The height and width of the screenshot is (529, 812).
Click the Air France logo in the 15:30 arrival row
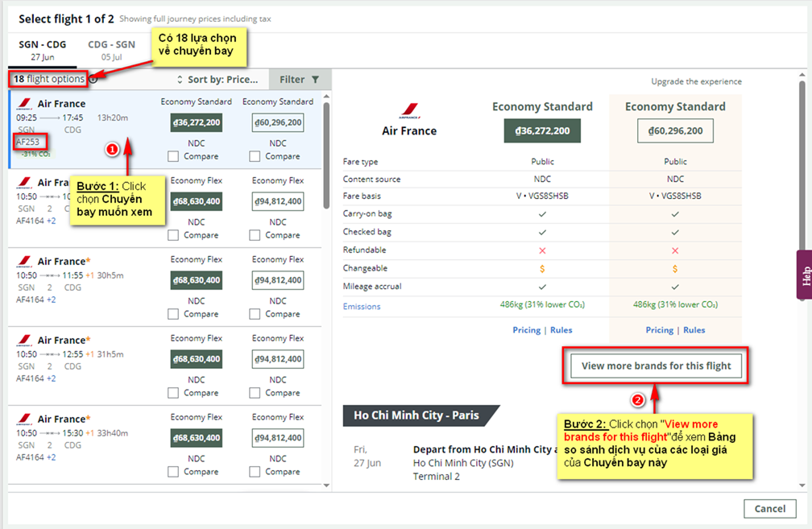[24, 419]
